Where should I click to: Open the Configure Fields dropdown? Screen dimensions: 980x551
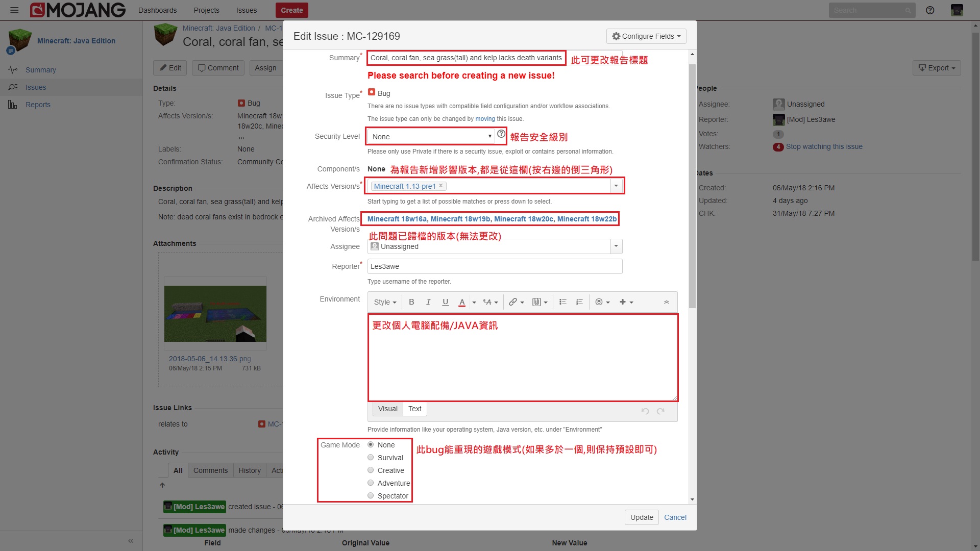(646, 36)
